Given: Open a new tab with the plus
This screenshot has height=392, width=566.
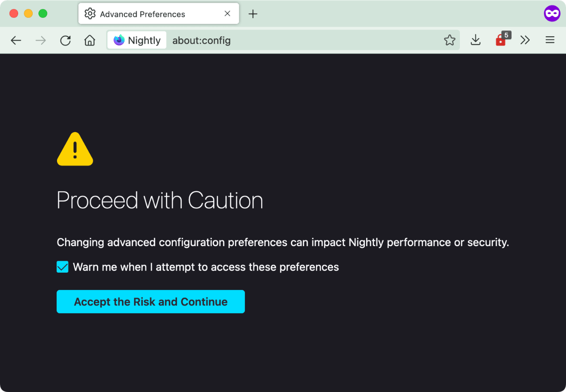Looking at the screenshot, I should [x=253, y=14].
